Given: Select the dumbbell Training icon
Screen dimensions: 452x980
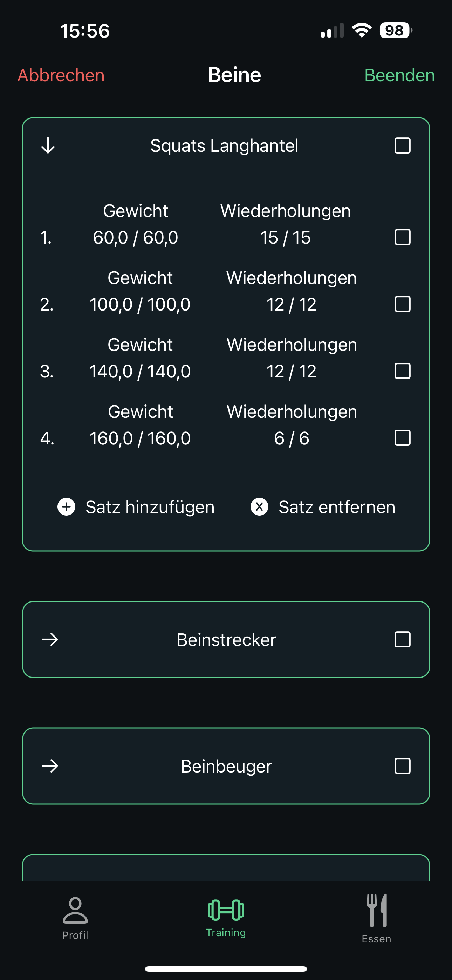Looking at the screenshot, I should (x=226, y=910).
